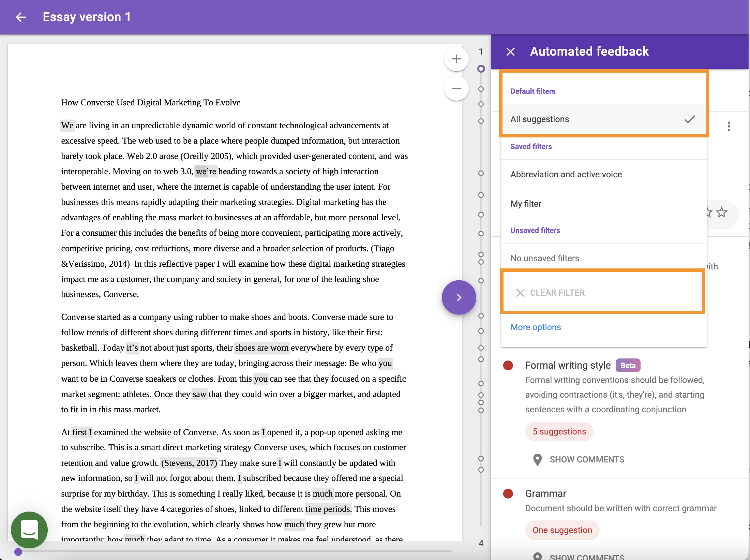Click the location pin icon under Formal writing style
Image resolution: width=750 pixels, height=560 pixels.
[537, 460]
